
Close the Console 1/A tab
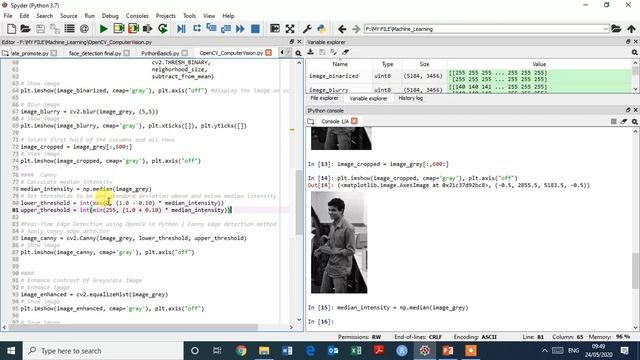click(x=354, y=121)
